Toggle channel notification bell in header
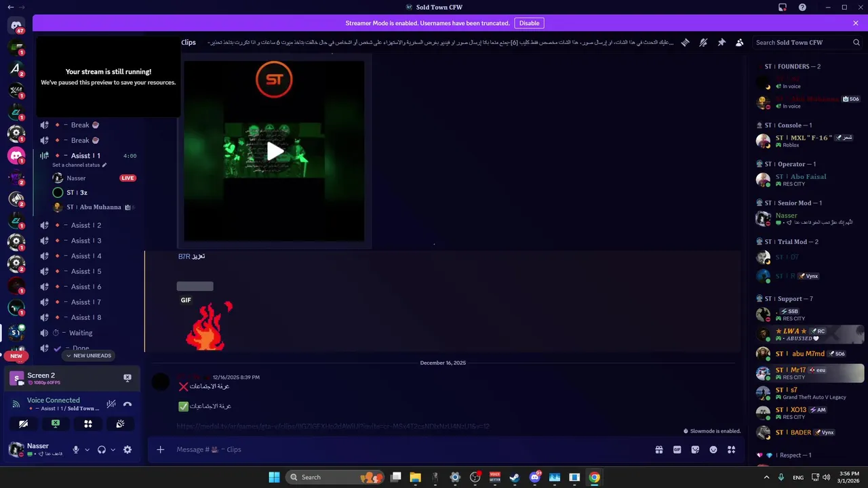Viewport: 868px width, 488px height. pos(703,42)
